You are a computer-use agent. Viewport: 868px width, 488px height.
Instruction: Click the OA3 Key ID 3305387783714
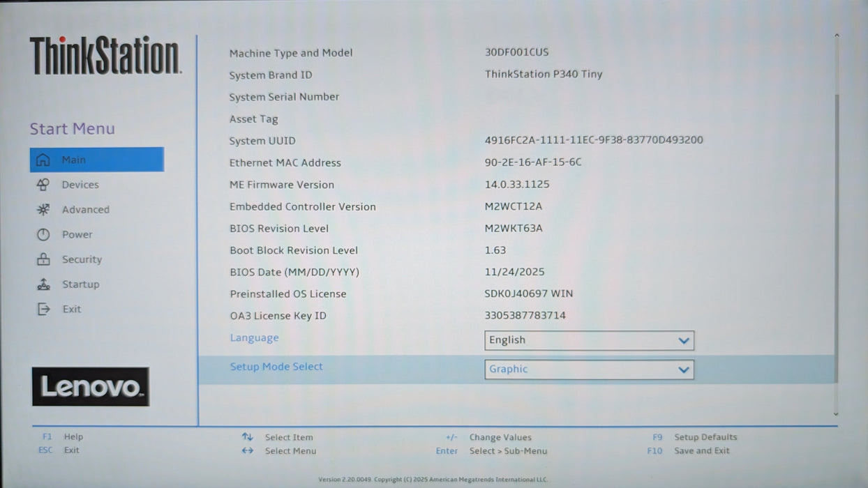[x=525, y=315]
